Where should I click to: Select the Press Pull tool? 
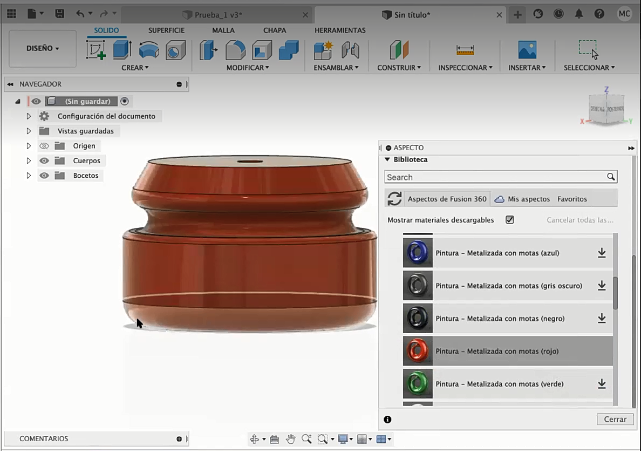[x=209, y=50]
